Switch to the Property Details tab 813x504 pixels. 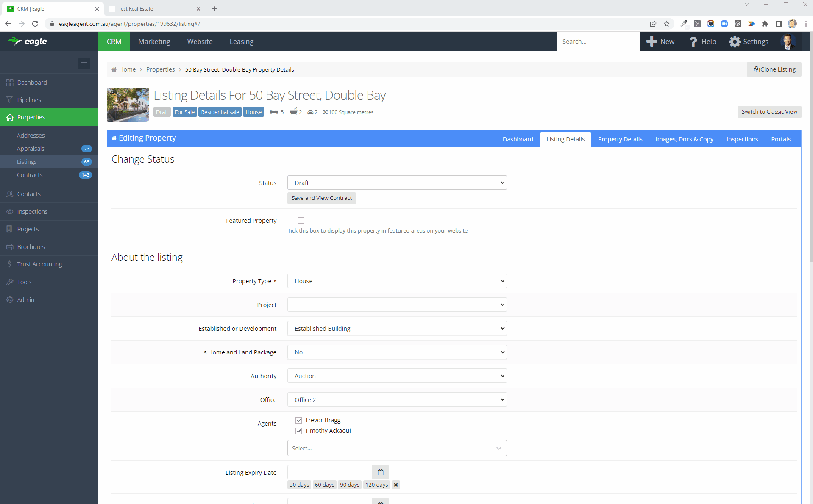620,139
